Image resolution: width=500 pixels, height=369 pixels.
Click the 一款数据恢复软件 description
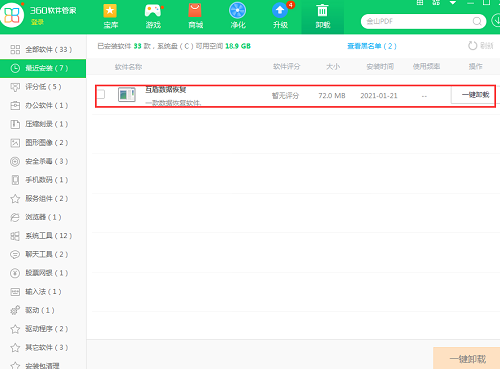(173, 103)
